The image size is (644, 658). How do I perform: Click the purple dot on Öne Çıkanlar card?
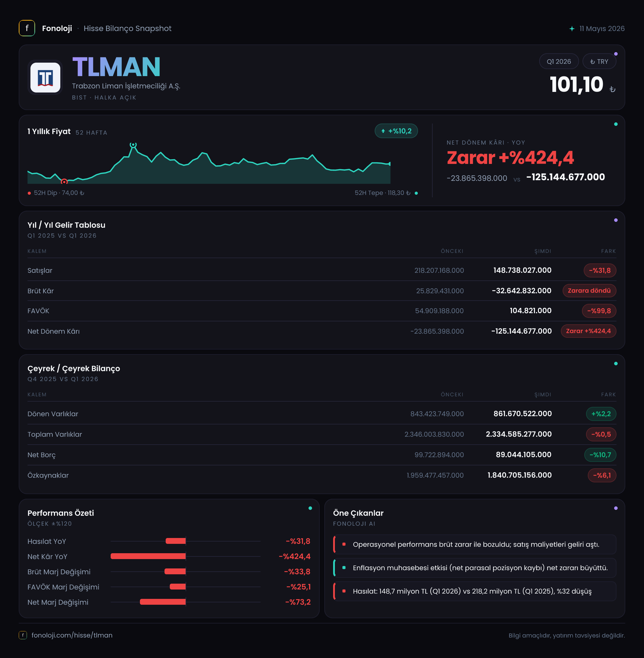coord(616,508)
